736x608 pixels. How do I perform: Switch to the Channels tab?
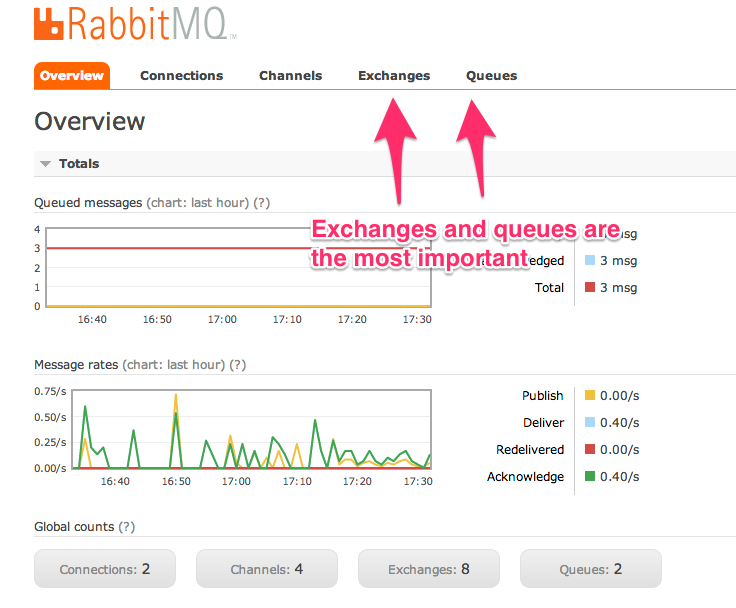click(291, 76)
